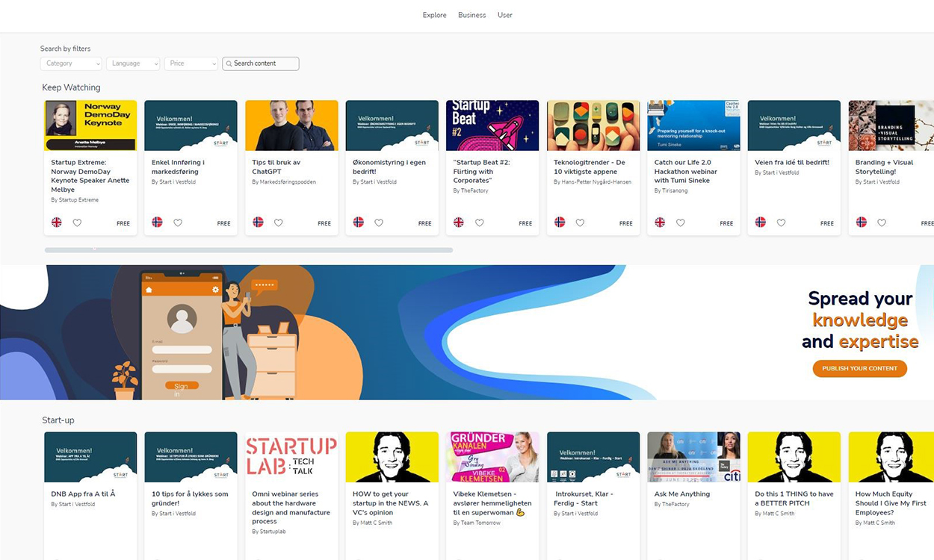This screenshot has height=560, width=934.
Task: Open the Ask Me Anything thumbnail
Action: coord(693,457)
